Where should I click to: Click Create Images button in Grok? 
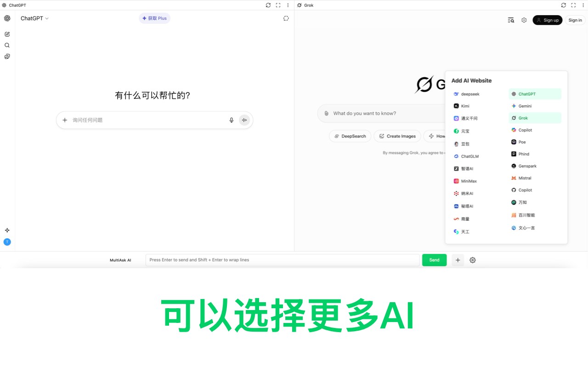pyautogui.click(x=398, y=136)
